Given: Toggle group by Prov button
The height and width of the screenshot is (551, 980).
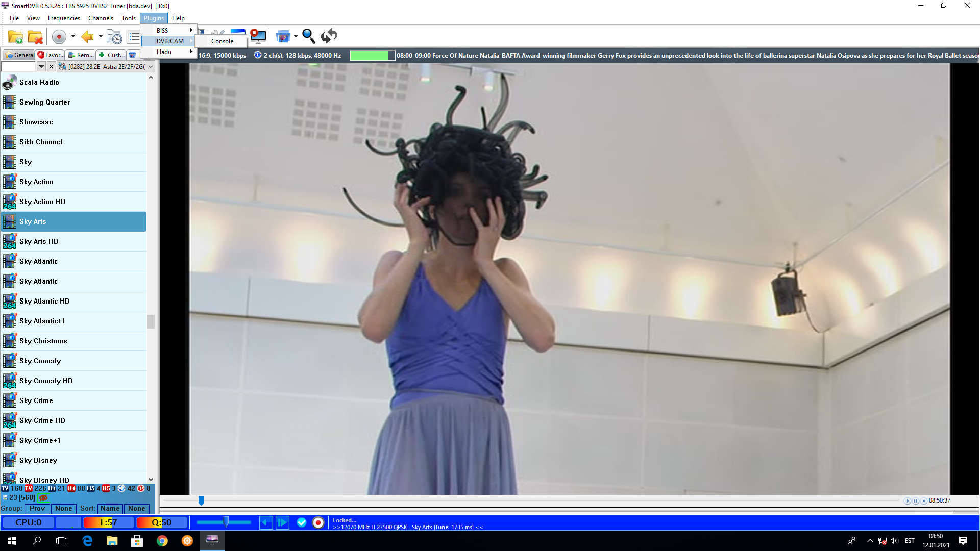Looking at the screenshot, I should click(x=37, y=509).
